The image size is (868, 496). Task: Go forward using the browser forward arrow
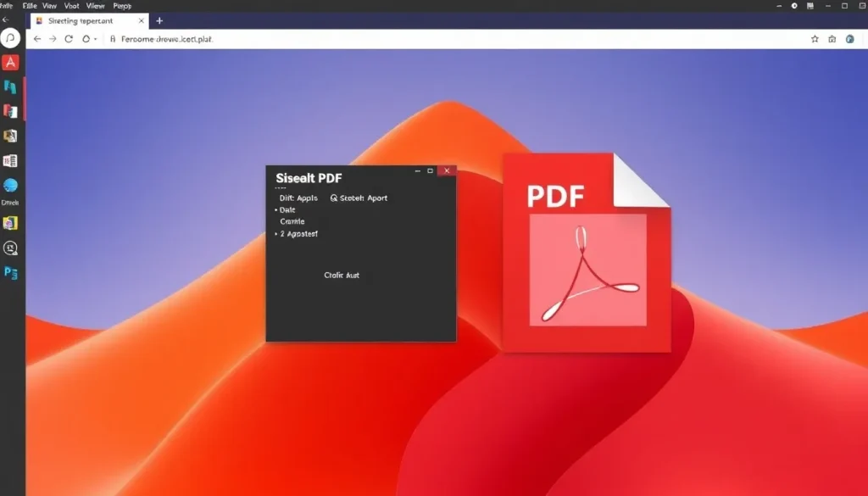(x=53, y=39)
